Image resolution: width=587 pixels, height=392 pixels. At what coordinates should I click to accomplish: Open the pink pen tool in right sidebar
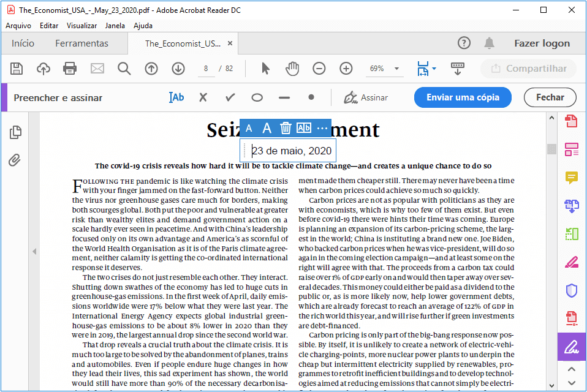(x=572, y=262)
